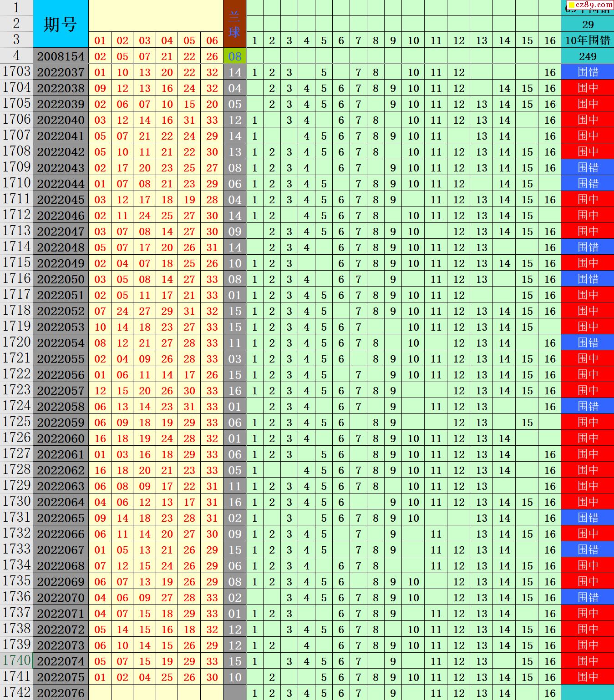Click the gray blue-ball cell 04 for 2022038
The image size is (614, 700).
point(234,88)
